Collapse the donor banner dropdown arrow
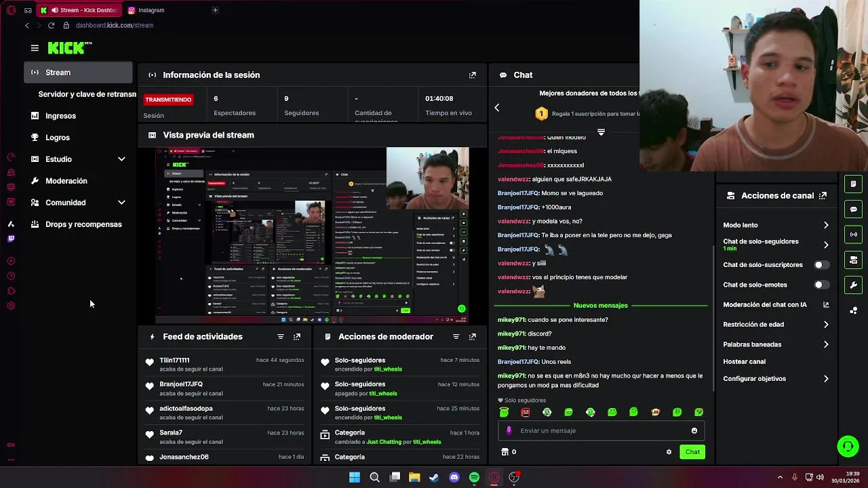This screenshot has width=868, height=488. [601, 132]
